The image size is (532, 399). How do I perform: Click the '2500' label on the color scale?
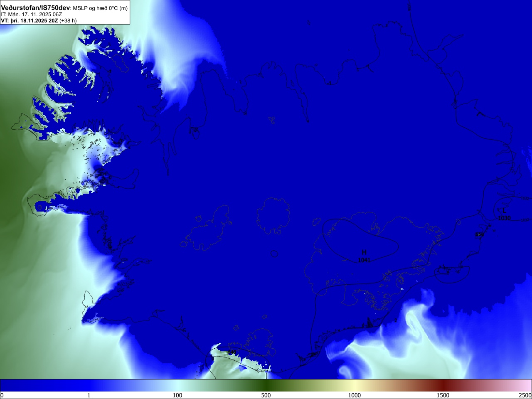(525, 395)
